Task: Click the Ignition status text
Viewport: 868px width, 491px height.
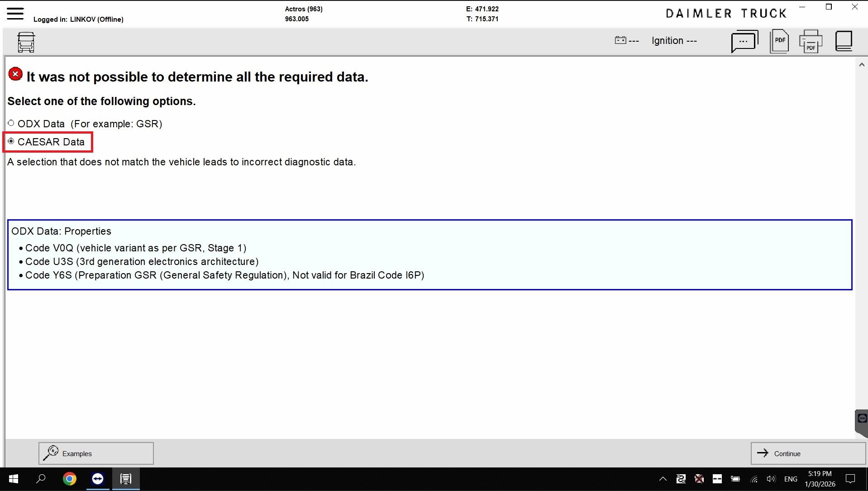Action: (x=674, y=41)
